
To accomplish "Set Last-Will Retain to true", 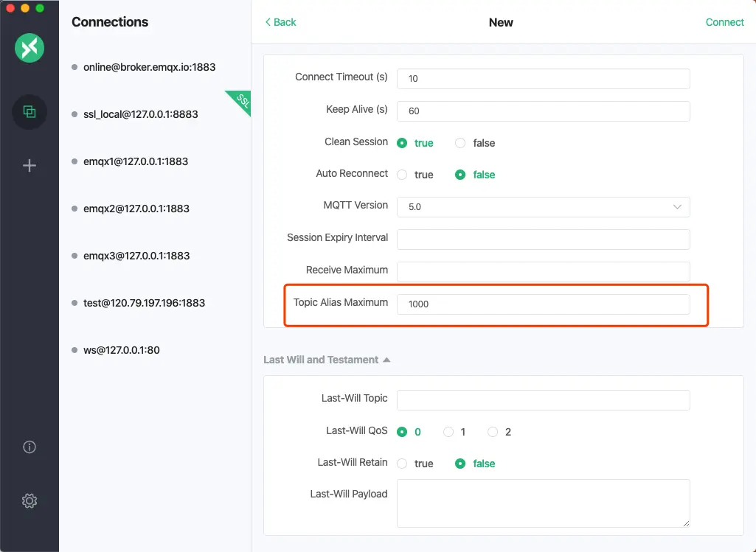I will pyautogui.click(x=402, y=464).
